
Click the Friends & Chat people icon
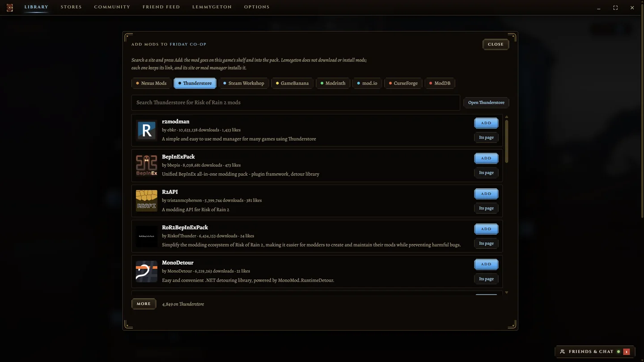pyautogui.click(x=563, y=352)
